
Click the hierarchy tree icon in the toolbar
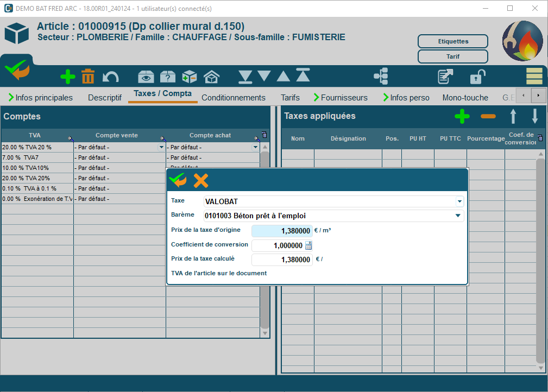(381, 77)
